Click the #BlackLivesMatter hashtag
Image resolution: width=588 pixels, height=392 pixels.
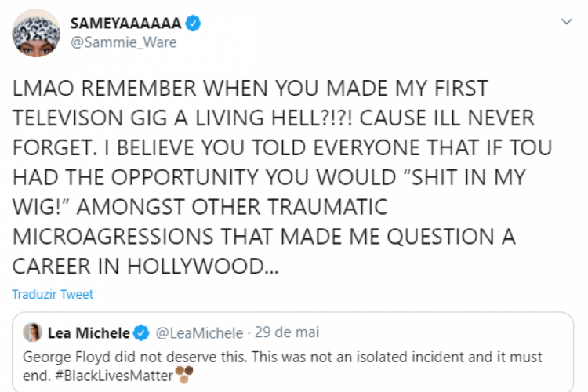click(118, 374)
